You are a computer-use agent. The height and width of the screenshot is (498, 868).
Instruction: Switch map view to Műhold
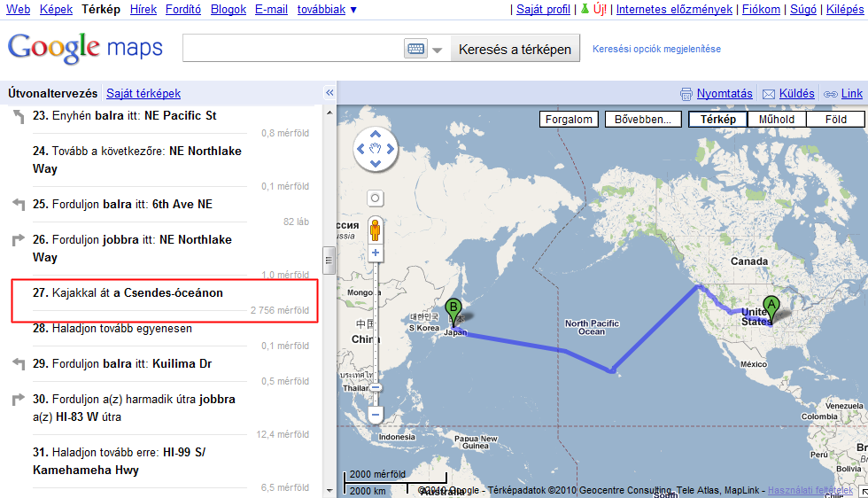coord(777,119)
